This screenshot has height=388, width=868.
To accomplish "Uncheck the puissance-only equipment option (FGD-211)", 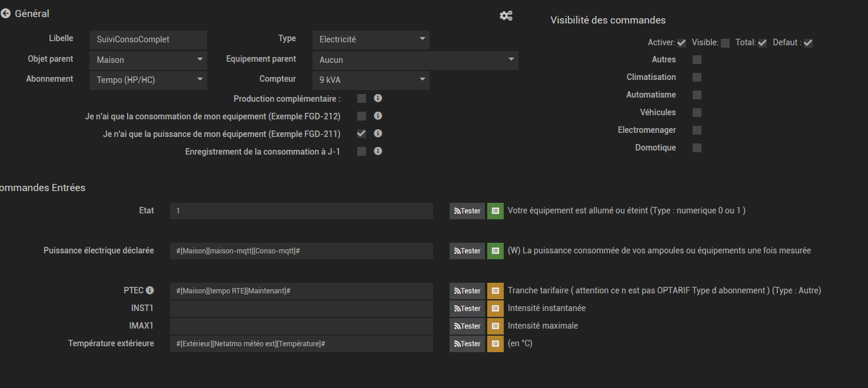I will 361,134.
